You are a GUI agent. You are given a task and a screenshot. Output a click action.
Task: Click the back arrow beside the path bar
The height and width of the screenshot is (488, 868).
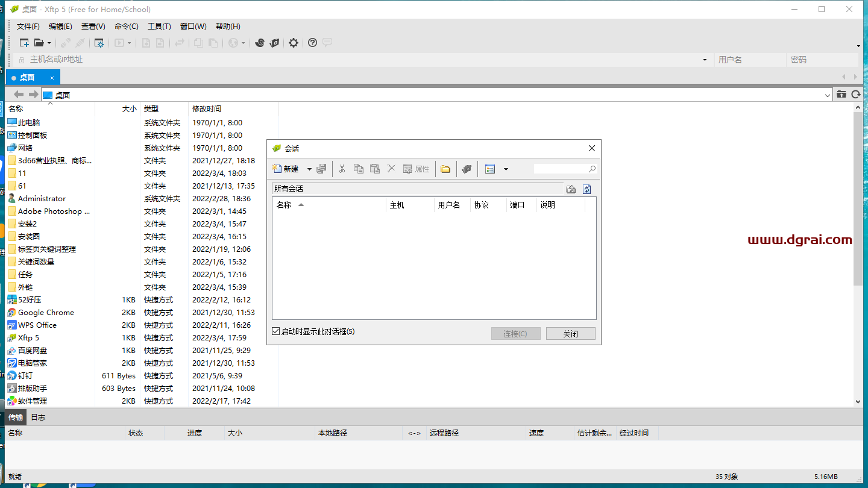click(19, 95)
